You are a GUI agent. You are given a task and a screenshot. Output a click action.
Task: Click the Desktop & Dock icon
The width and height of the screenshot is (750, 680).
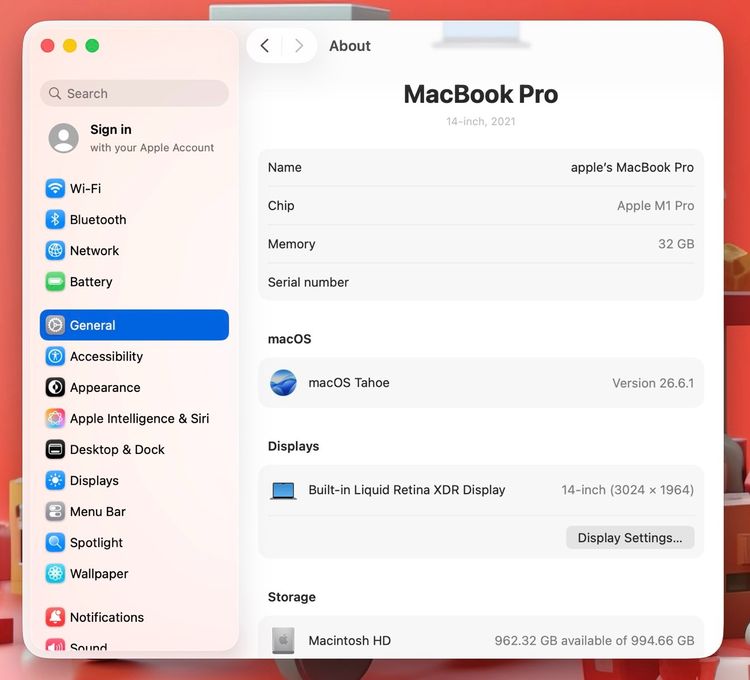pyautogui.click(x=55, y=450)
